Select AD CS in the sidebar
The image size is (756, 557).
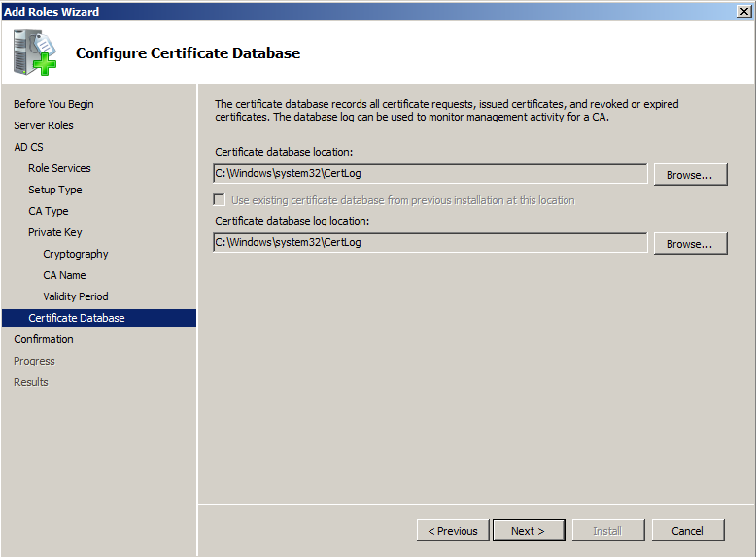click(x=28, y=147)
